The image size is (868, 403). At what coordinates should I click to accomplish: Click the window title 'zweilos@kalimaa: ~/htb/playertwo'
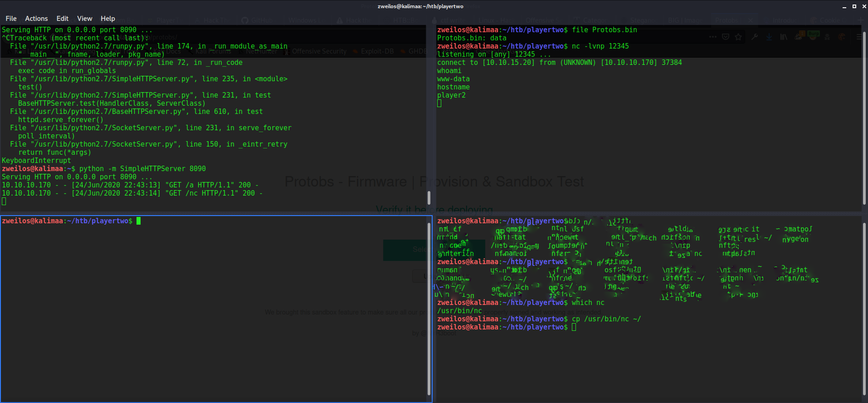pos(420,6)
